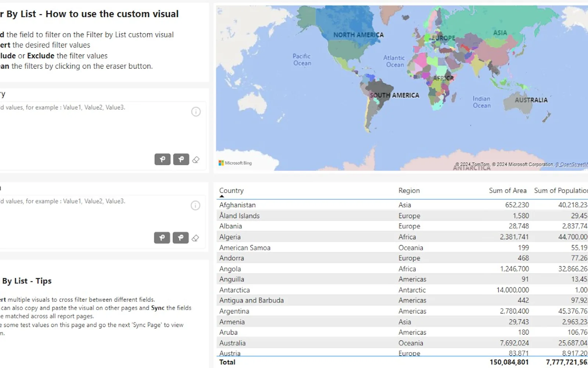Open the info icon in the lower filter box
The height and width of the screenshot is (368, 588).
click(196, 205)
